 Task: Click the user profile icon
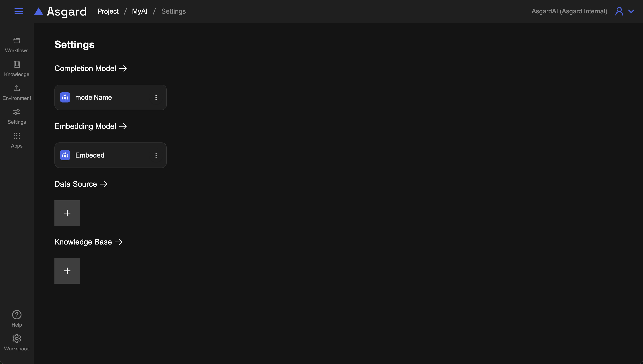pyautogui.click(x=619, y=11)
